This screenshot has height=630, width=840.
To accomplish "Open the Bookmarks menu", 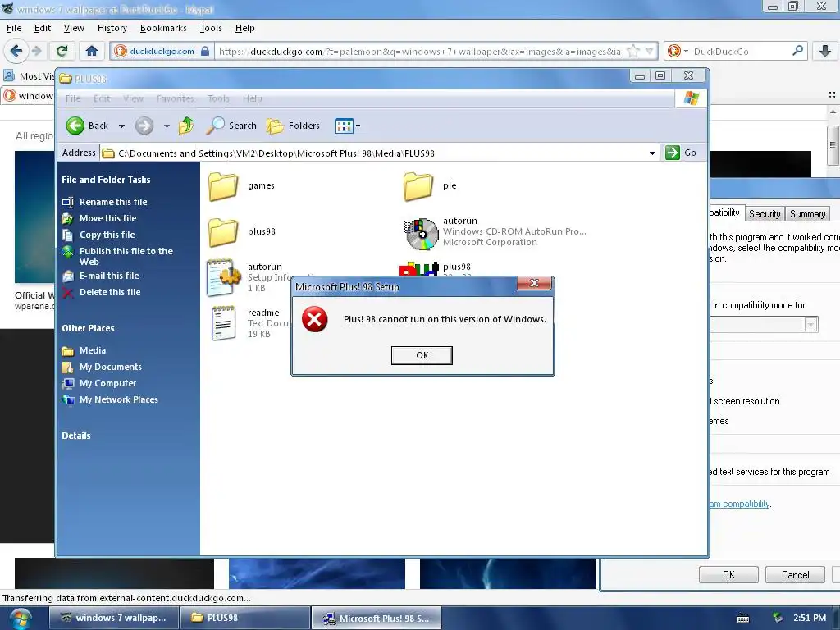I will coord(163,28).
